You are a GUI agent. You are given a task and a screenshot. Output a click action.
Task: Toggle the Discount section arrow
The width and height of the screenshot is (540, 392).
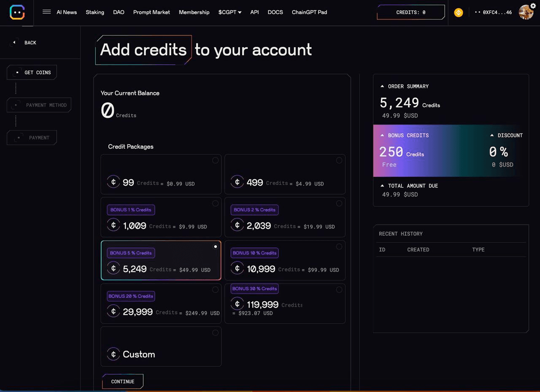click(492, 135)
